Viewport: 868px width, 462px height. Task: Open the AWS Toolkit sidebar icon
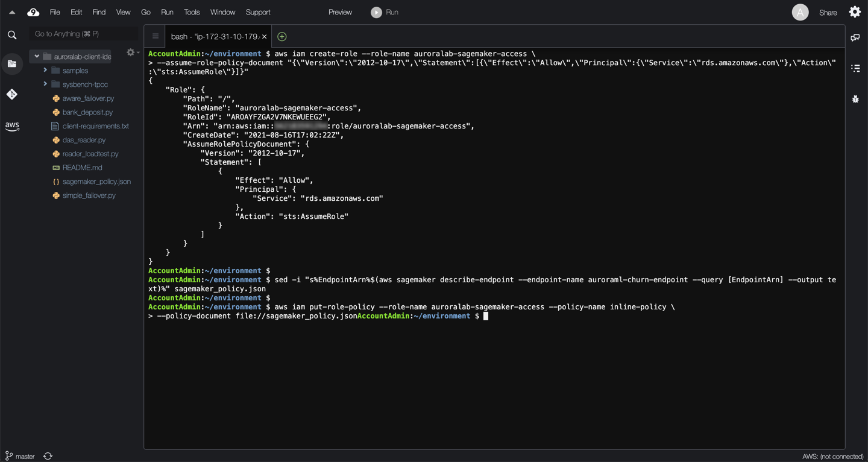point(12,126)
